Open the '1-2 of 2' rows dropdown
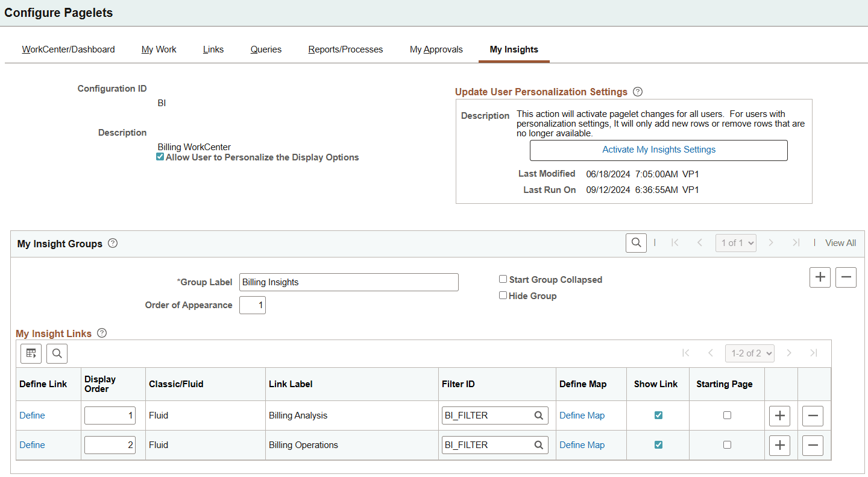Viewport: 868px width, 477px height. tap(749, 353)
